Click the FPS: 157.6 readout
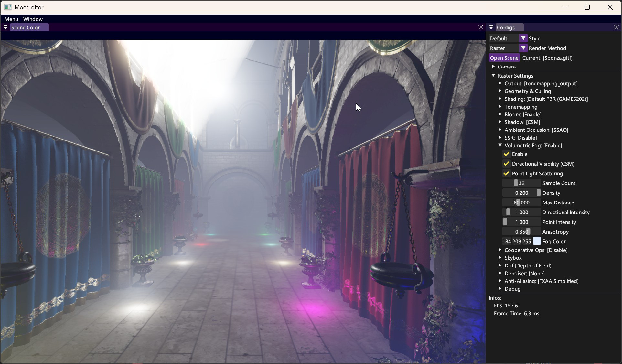The width and height of the screenshot is (622, 364). (x=506, y=306)
